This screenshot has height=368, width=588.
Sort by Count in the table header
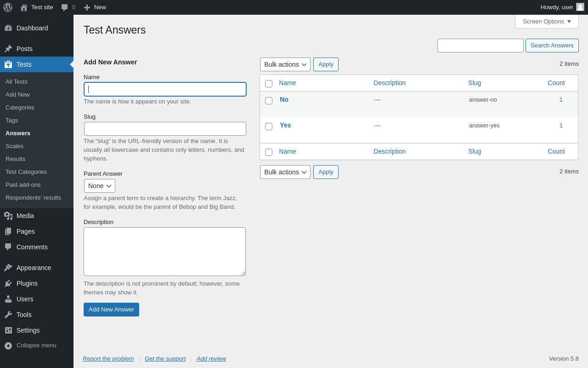click(x=556, y=83)
